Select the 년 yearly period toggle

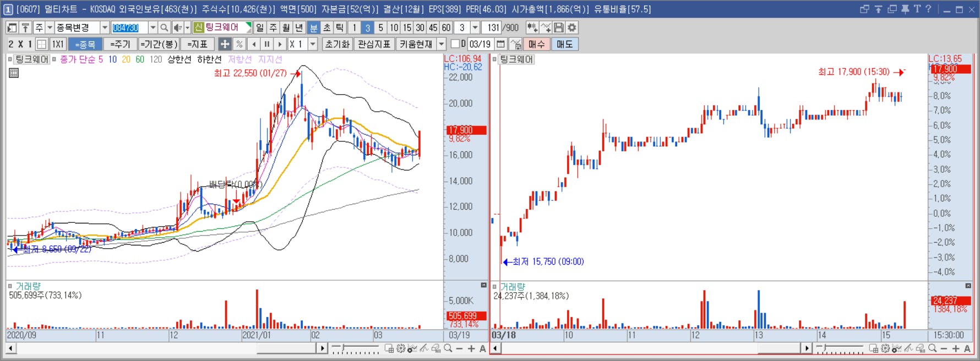pos(300,28)
